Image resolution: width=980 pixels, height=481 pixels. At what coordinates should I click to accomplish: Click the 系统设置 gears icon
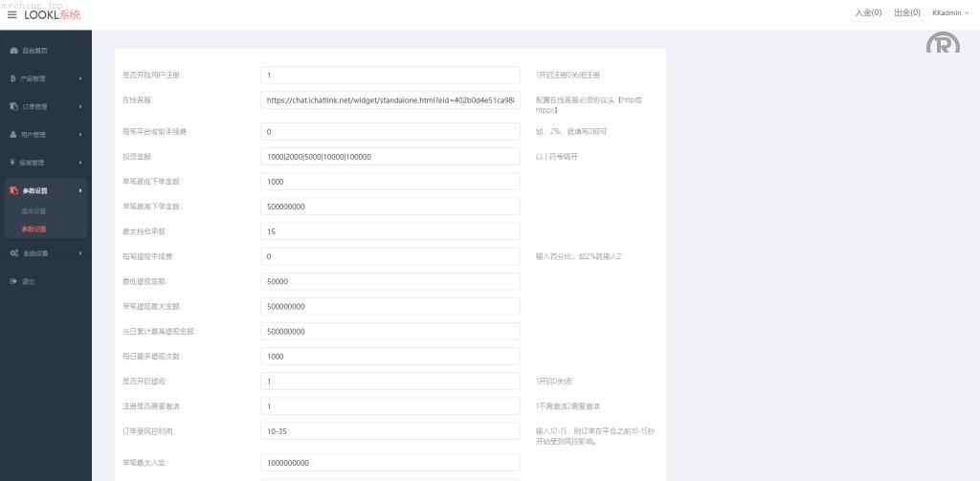click(x=13, y=253)
